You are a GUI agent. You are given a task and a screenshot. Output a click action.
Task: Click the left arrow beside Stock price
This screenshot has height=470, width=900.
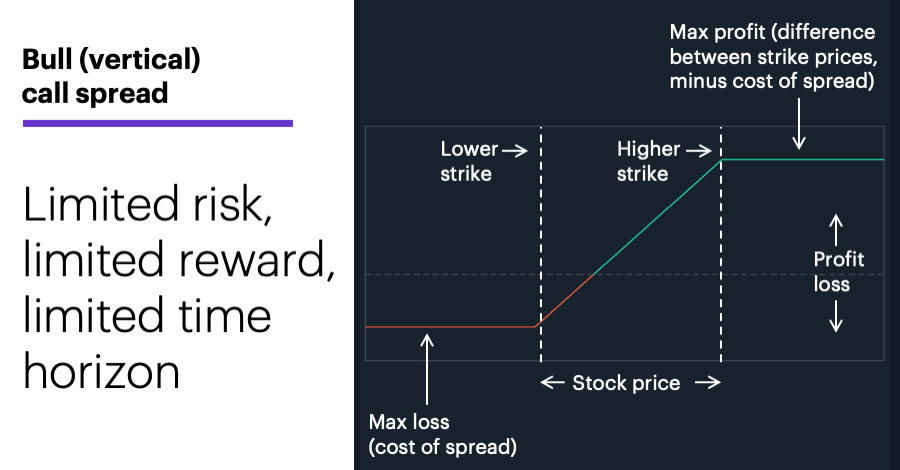[552, 382]
